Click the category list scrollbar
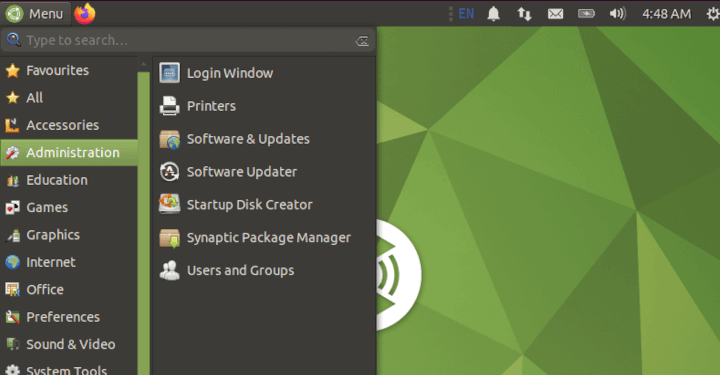The image size is (720, 375). pyautogui.click(x=144, y=223)
